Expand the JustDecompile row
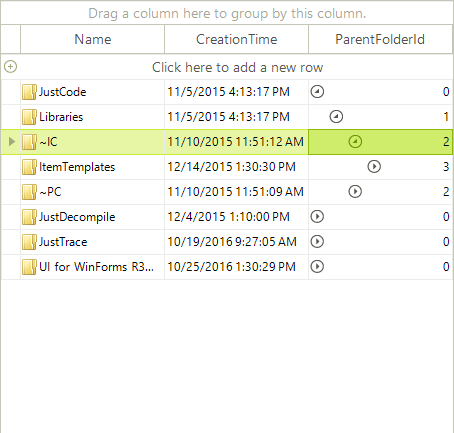 (x=317, y=217)
